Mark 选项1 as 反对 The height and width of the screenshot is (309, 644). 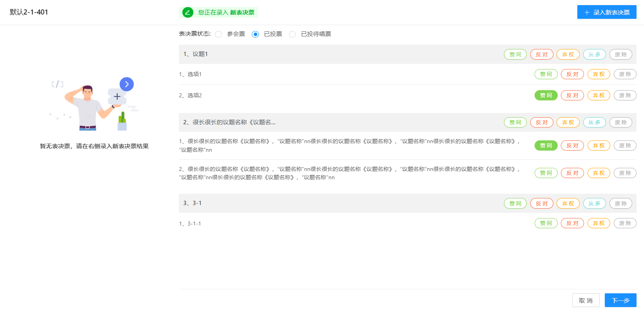572,74
